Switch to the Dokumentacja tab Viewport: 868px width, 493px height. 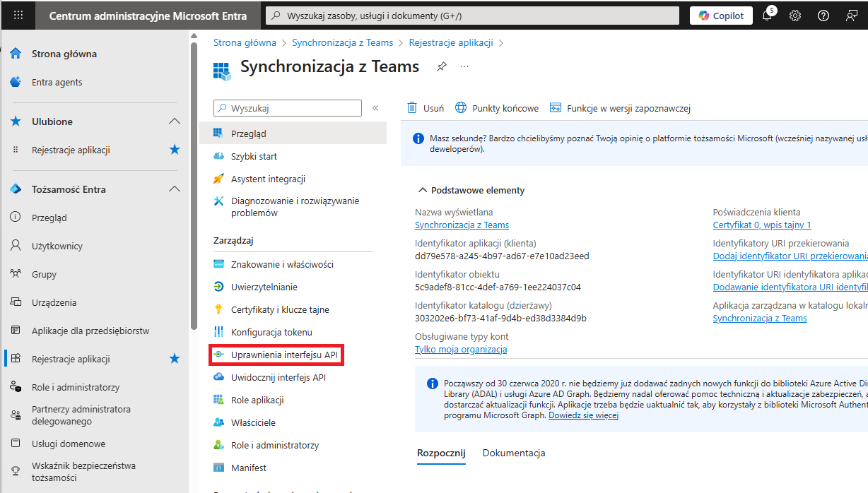tap(514, 453)
